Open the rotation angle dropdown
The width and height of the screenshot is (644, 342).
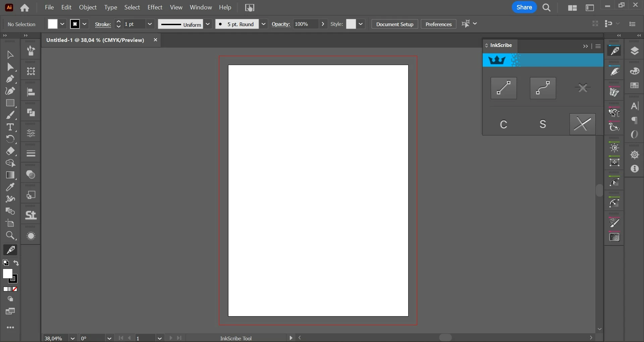(x=109, y=338)
